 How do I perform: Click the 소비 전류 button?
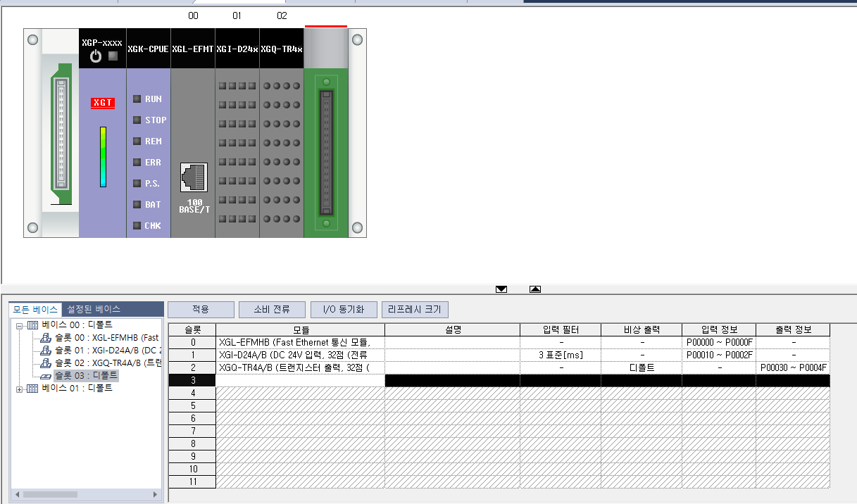click(272, 310)
